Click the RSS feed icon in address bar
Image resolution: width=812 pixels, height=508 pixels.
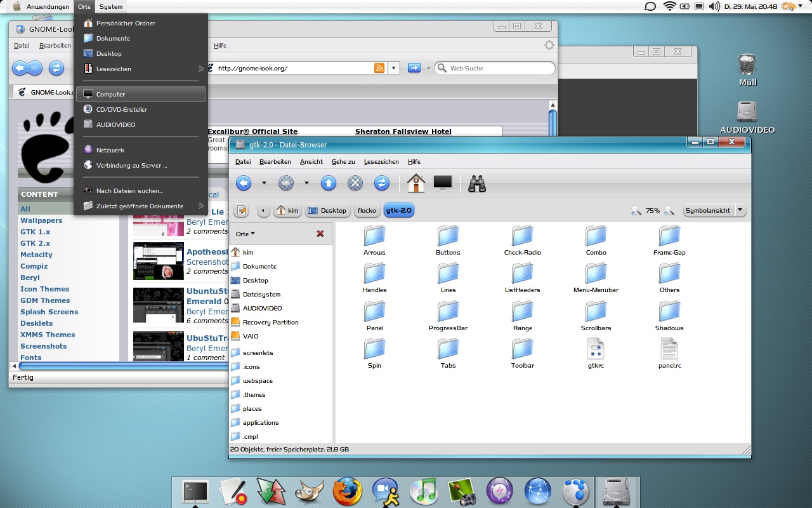[379, 68]
